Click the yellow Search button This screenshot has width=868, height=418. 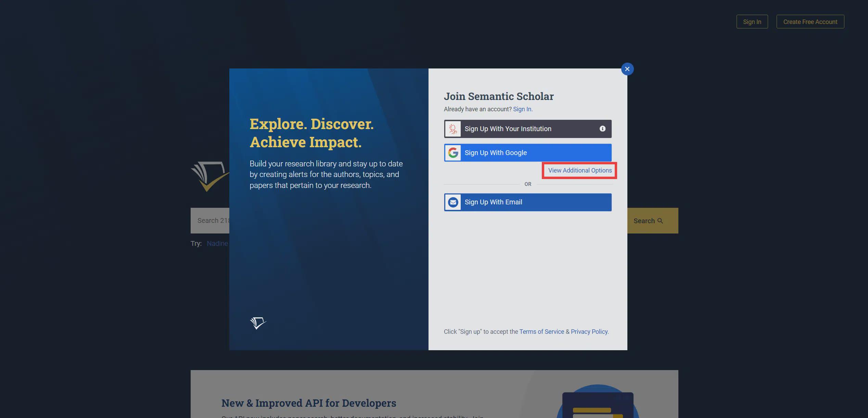click(652, 221)
